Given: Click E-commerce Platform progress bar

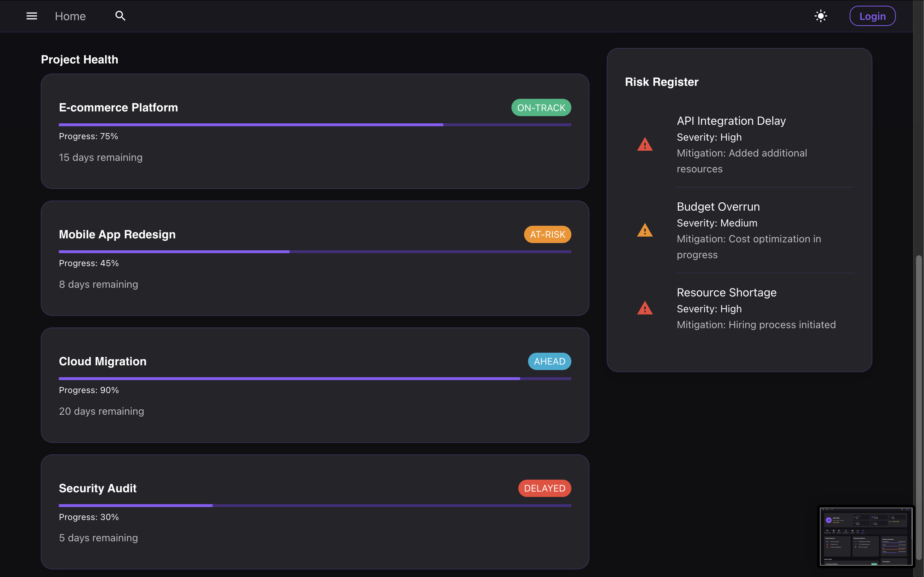Looking at the screenshot, I should click(315, 125).
